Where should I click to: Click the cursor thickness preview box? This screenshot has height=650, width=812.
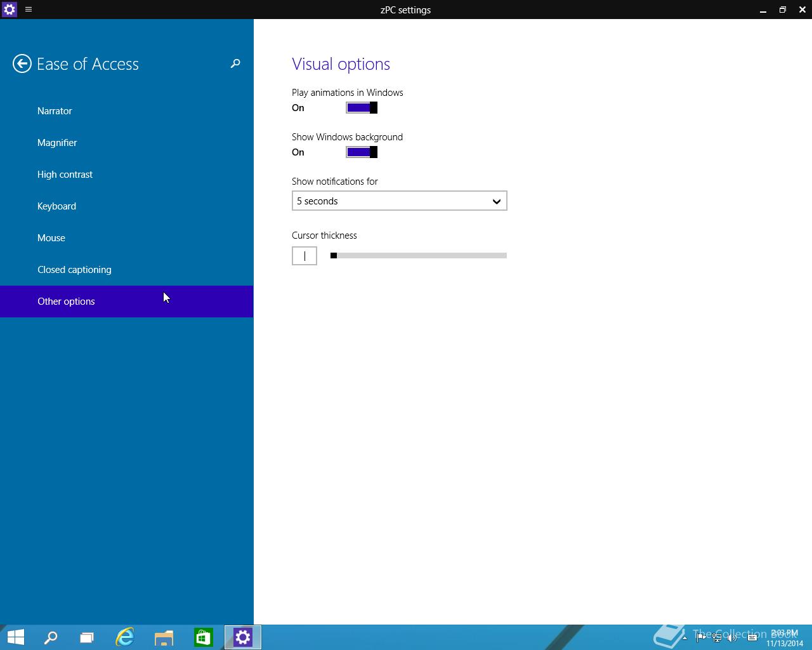304,256
